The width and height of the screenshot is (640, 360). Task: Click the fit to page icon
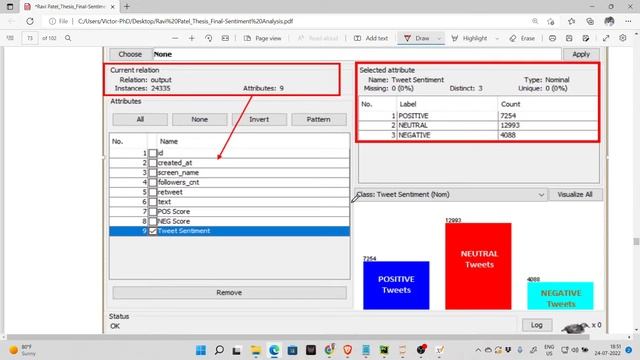225,38
